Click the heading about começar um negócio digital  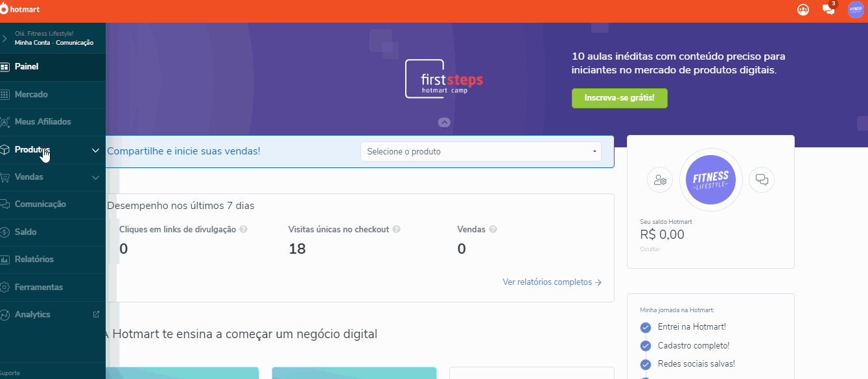tap(241, 334)
